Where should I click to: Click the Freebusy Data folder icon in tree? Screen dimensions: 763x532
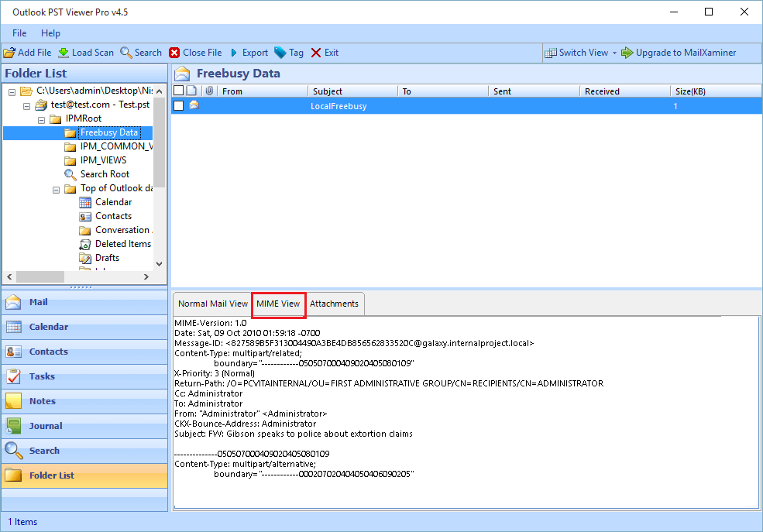[x=70, y=132]
